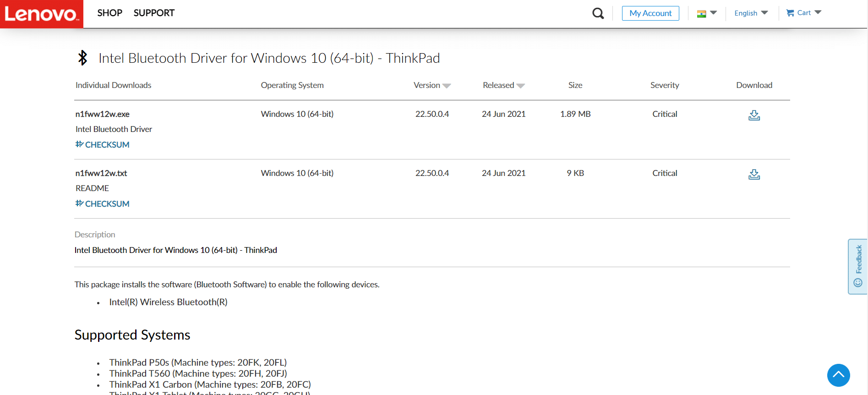868x395 pixels.
Task: Click 'Intel(R) Wireless Bluetooth(R)' bullet
Action: pos(168,302)
